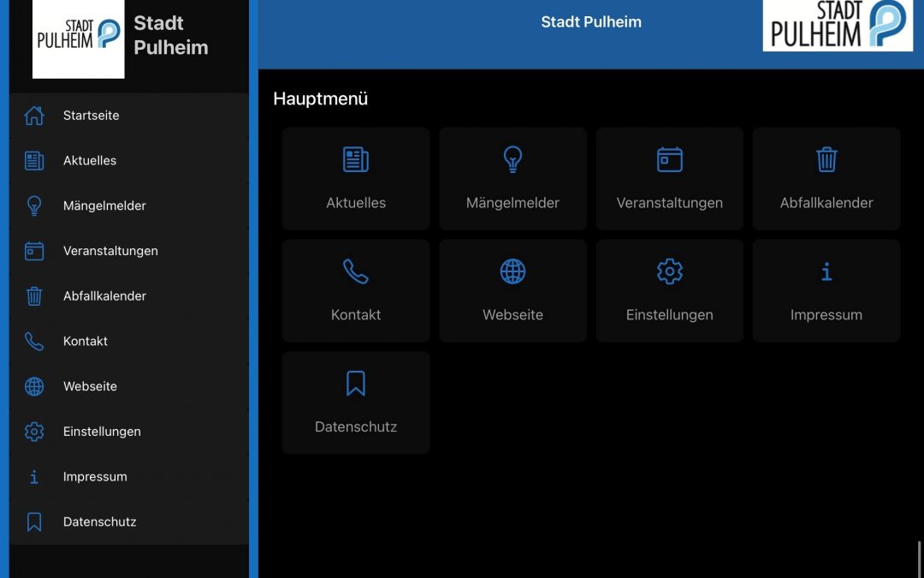Click the Stadt Pulheim logo in sidebar header
The height and width of the screenshot is (578, 924).
79,39
